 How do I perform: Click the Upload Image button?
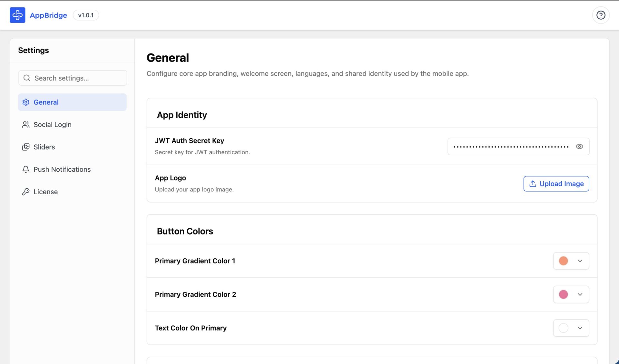[556, 184]
